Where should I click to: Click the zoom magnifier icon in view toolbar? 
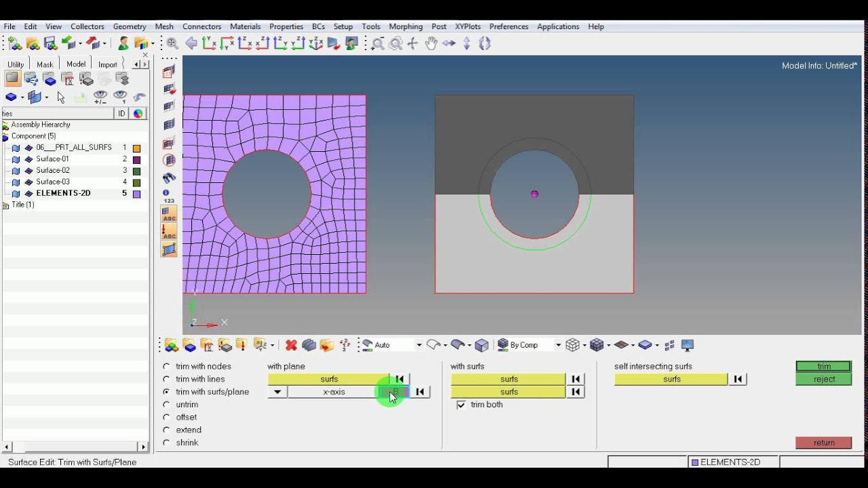coord(172,43)
